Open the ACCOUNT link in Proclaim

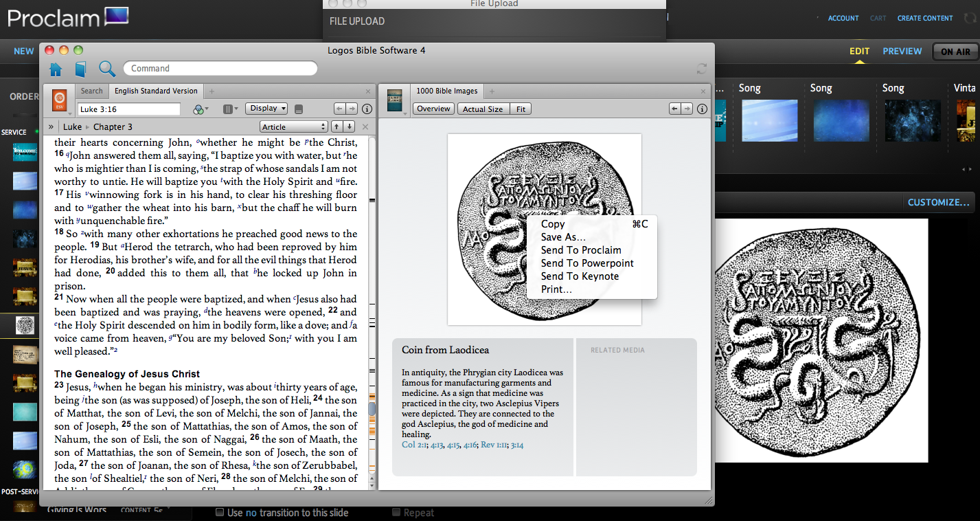843,19
